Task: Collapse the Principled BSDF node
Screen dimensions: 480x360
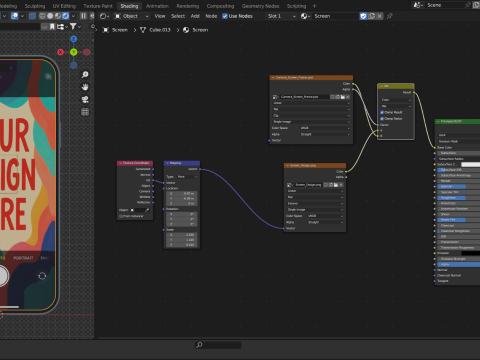Action: click(438, 122)
